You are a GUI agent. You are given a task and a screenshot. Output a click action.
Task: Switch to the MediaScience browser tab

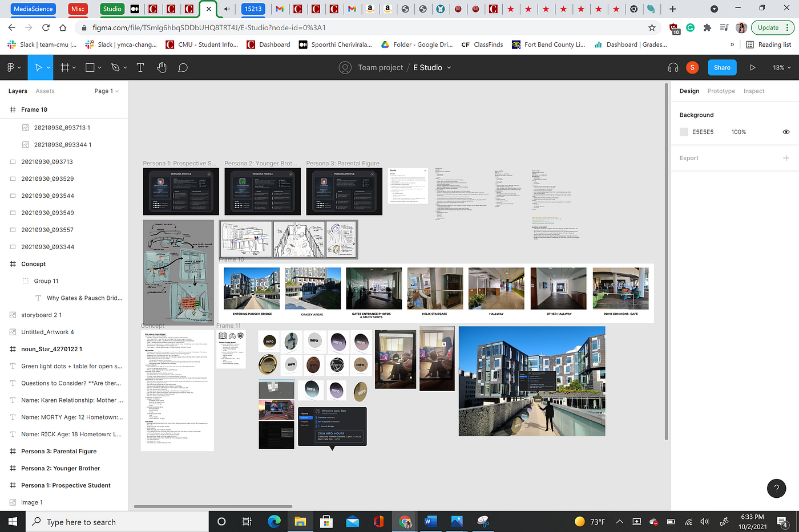click(x=33, y=9)
